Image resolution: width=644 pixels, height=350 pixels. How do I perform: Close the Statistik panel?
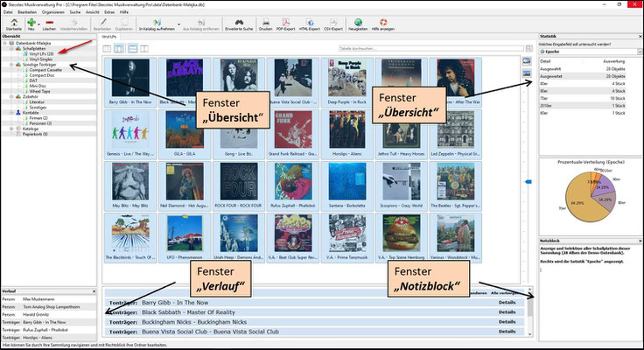click(x=640, y=37)
